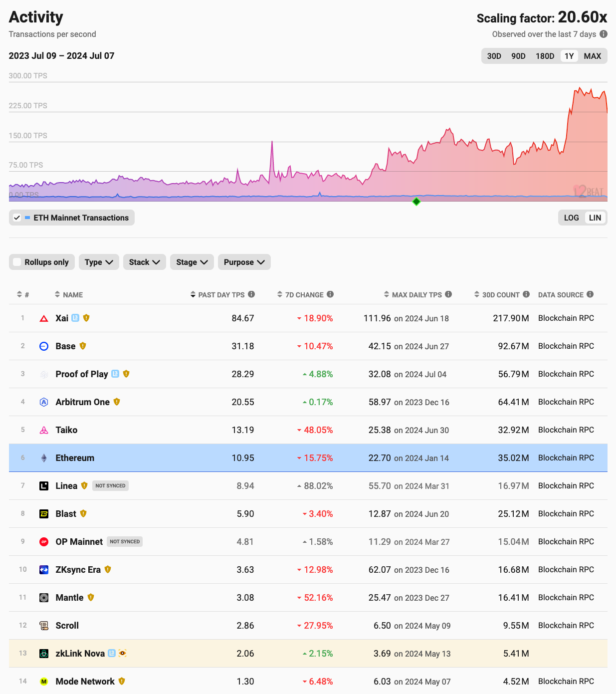Viewport: 616px width, 694px height.
Task: Click the info icon next to 7D CHANGE
Action: tap(330, 294)
